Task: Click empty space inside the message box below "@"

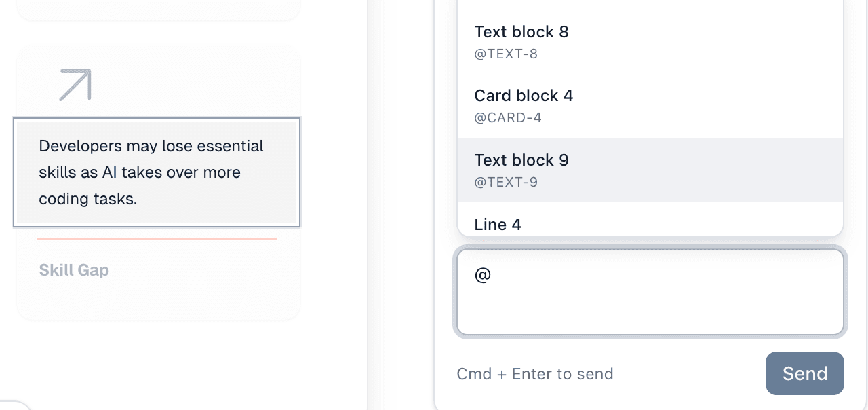Action: coord(650,314)
